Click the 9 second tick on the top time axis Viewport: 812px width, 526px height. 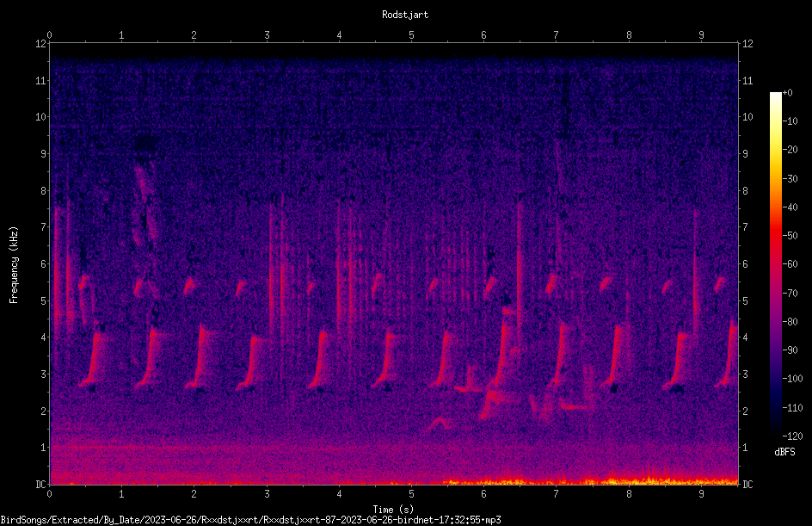(x=701, y=35)
